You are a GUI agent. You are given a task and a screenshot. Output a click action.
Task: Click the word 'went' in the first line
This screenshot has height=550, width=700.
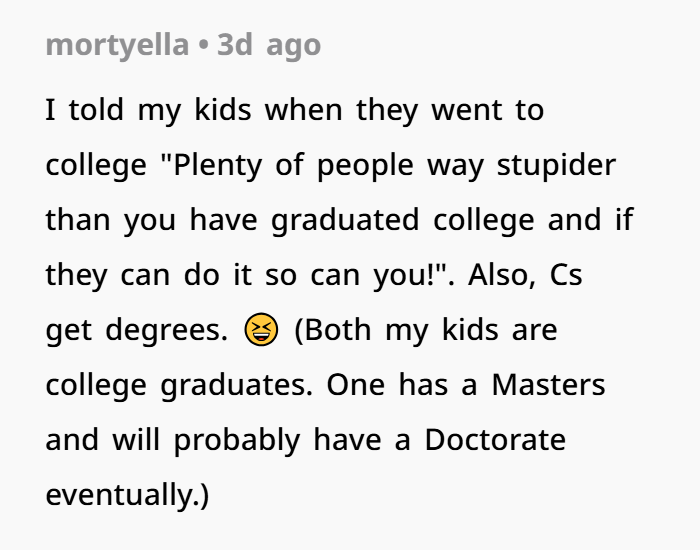467,110
